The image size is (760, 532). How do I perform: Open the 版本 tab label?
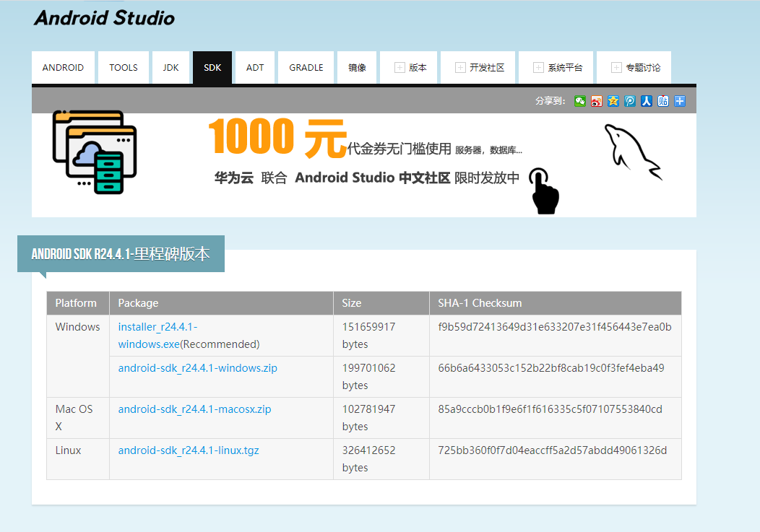pyautogui.click(x=418, y=67)
